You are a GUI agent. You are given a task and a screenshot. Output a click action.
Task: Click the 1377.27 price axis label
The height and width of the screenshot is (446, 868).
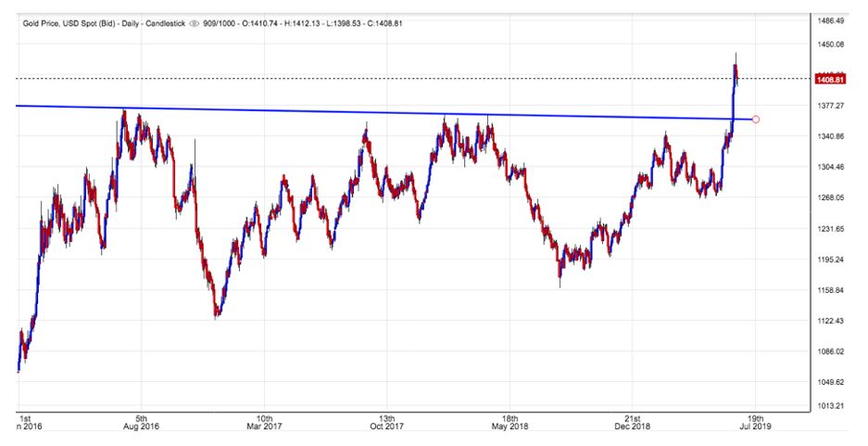click(x=829, y=106)
